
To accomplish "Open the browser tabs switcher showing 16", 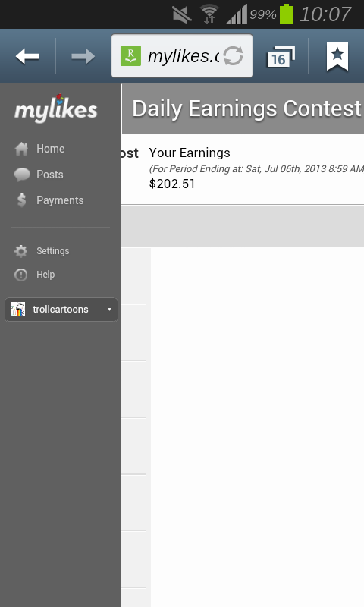I will [x=281, y=57].
